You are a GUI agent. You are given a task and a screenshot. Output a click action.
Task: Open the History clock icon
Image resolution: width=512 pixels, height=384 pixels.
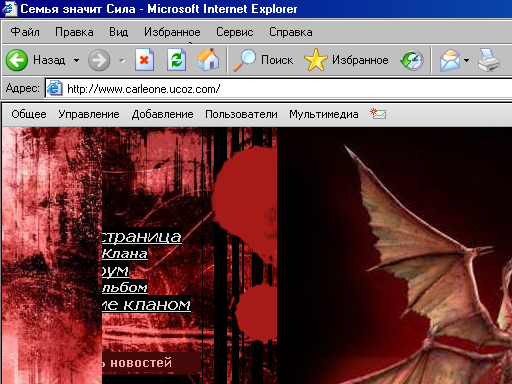click(412, 60)
